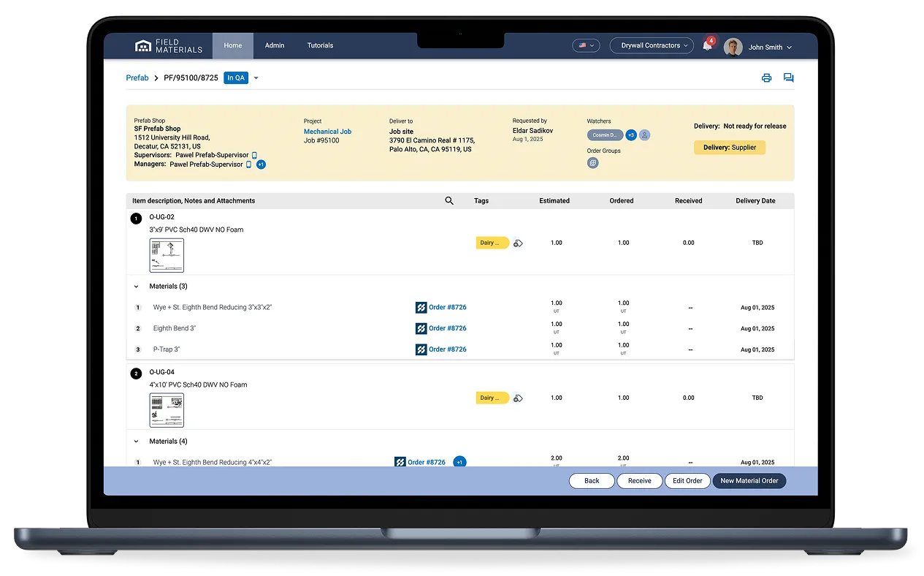
Task: Open the language flag selector
Action: pyautogui.click(x=586, y=45)
